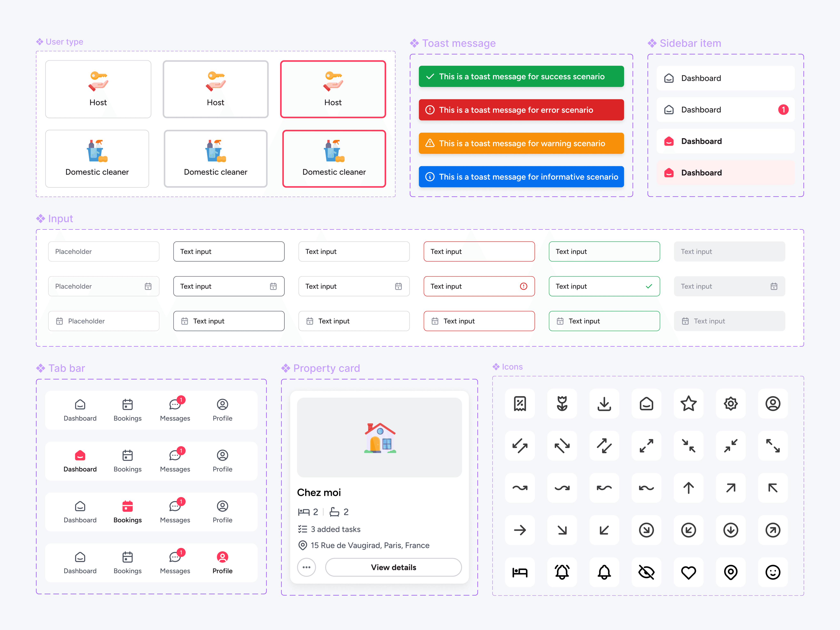Click the plain arrow pointing up-left
This screenshot has height=630, width=840.
click(773, 488)
